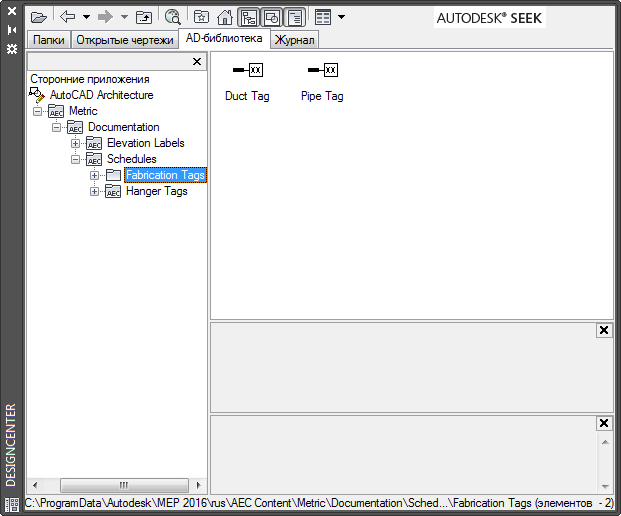Image resolution: width=621 pixels, height=516 pixels.
Task: Click the AutoCAD Architecture content icon
Action: click(37, 95)
